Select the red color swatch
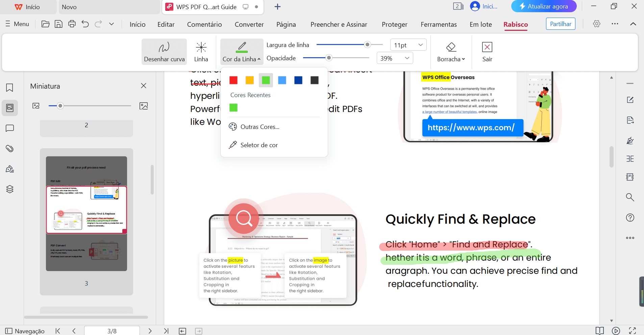 coord(233,80)
